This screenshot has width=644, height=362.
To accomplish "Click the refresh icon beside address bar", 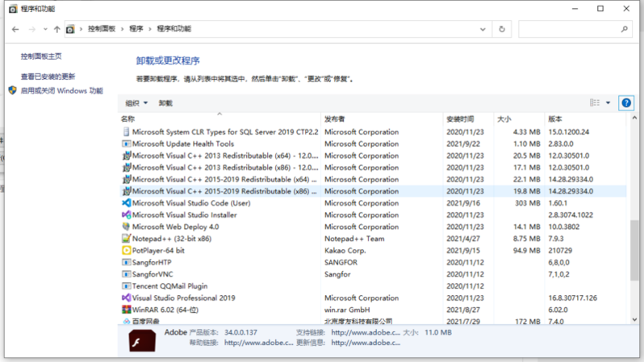I will pyautogui.click(x=502, y=29).
